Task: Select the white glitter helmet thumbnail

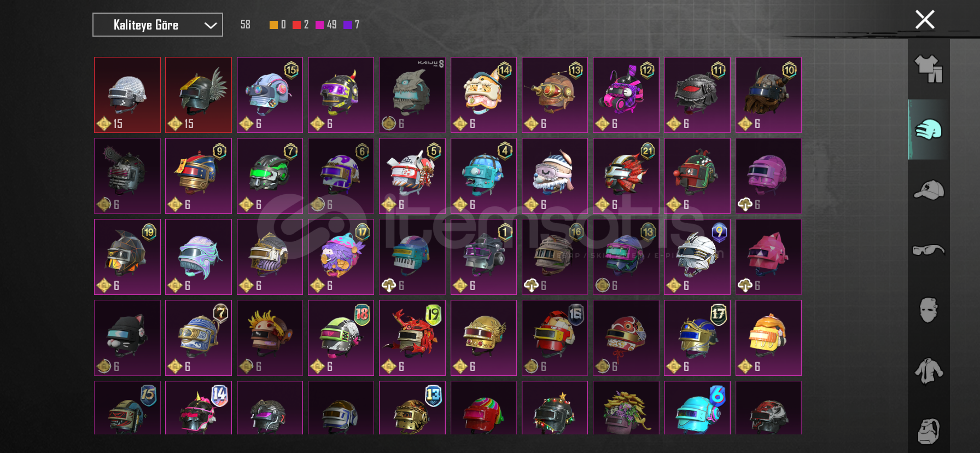Action: click(x=127, y=95)
